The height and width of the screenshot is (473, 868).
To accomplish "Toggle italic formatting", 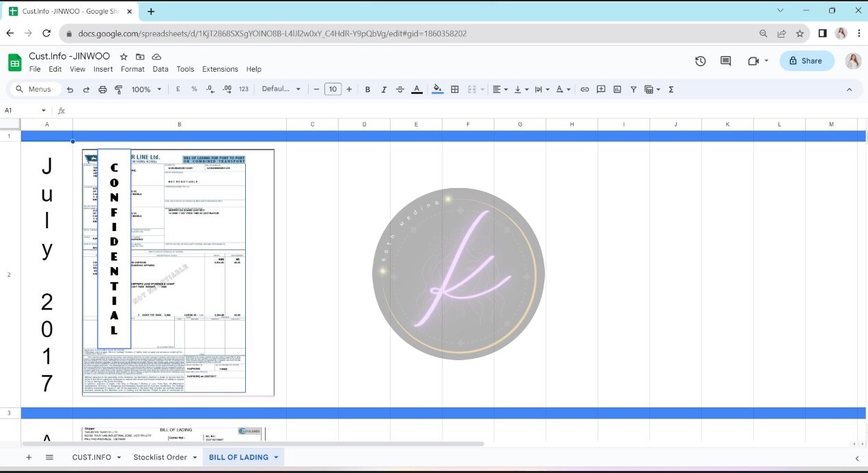I will 384,90.
